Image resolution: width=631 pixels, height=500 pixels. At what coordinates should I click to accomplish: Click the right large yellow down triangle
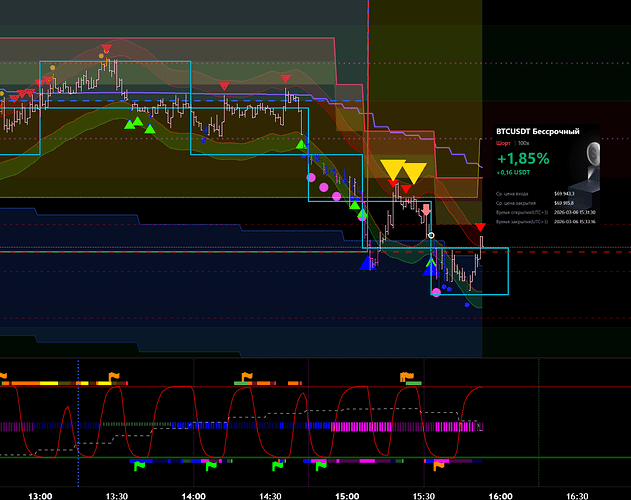click(x=415, y=171)
